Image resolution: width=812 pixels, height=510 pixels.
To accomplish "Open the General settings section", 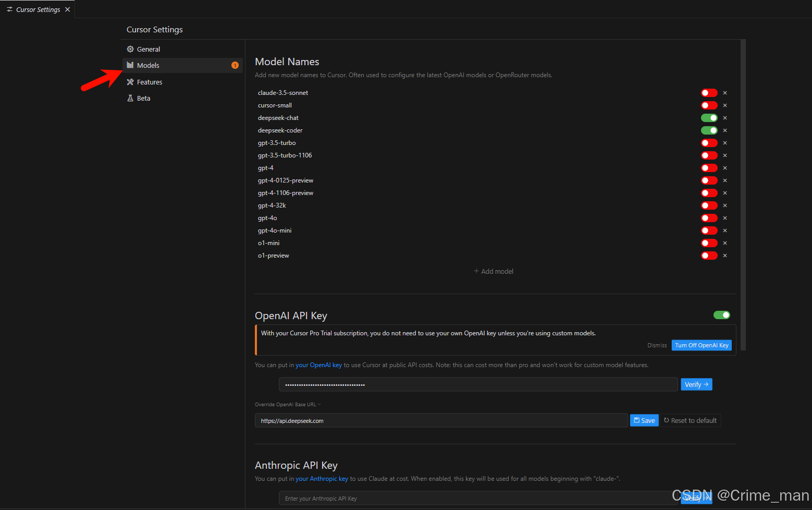I will tap(182, 49).
